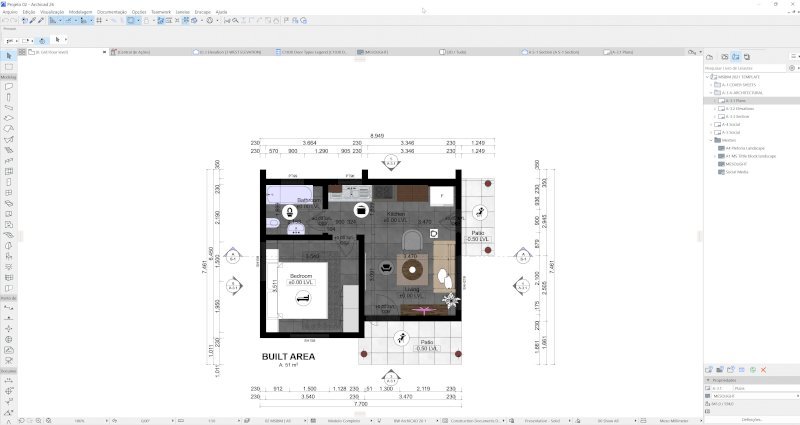Switch to the A-S-1 Section tab
The image size is (800, 425).
554,52
